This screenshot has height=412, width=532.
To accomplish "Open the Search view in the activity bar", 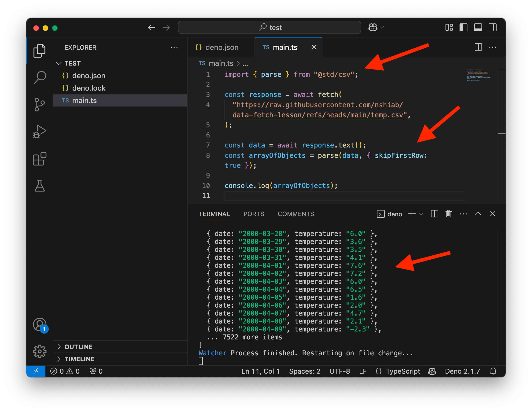I will tap(40, 78).
